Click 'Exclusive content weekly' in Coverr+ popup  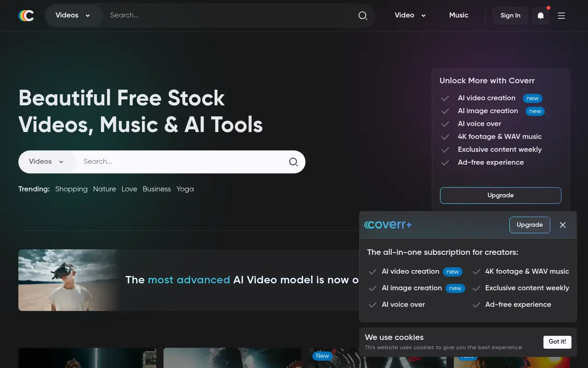[527, 288]
